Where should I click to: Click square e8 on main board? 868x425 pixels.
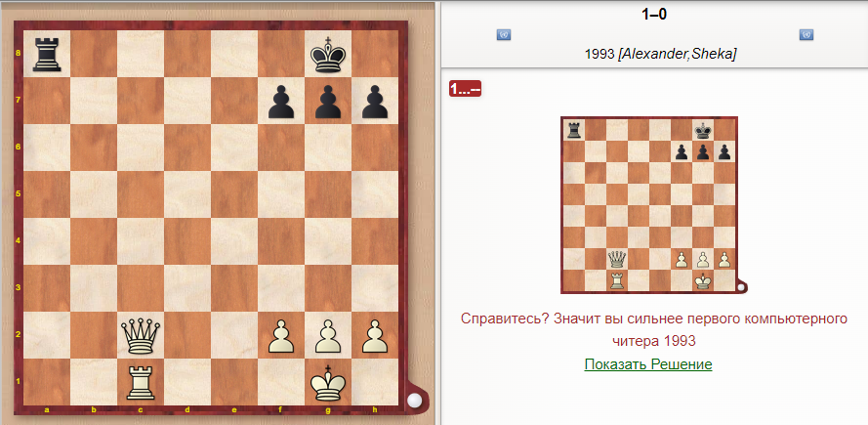click(234, 54)
